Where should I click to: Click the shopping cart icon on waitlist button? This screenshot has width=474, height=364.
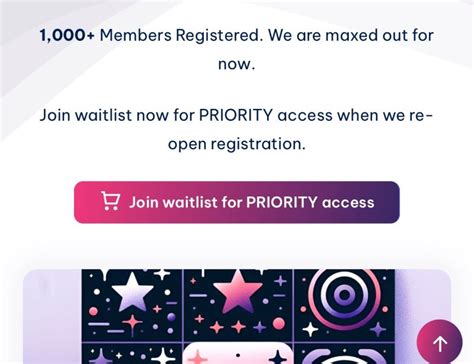pos(110,201)
